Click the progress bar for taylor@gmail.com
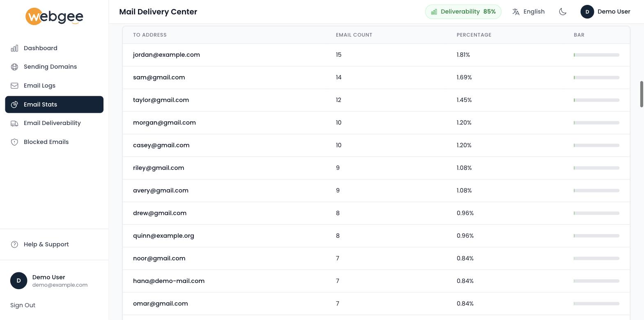The height and width of the screenshot is (320, 644). (596, 100)
